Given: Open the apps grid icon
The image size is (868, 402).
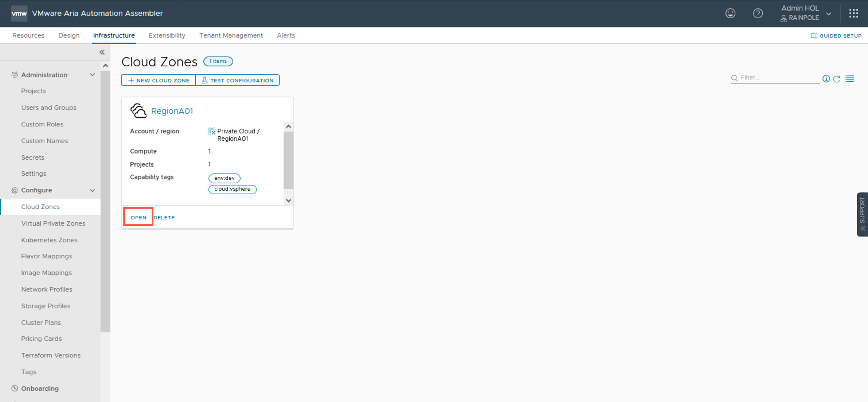Looking at the screenshot, I should [854, 13].
